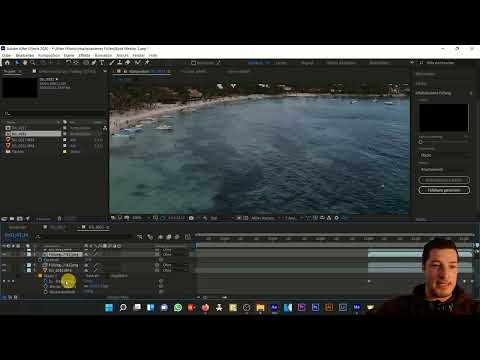Select the Clone Stamp tool

point(119,62)
